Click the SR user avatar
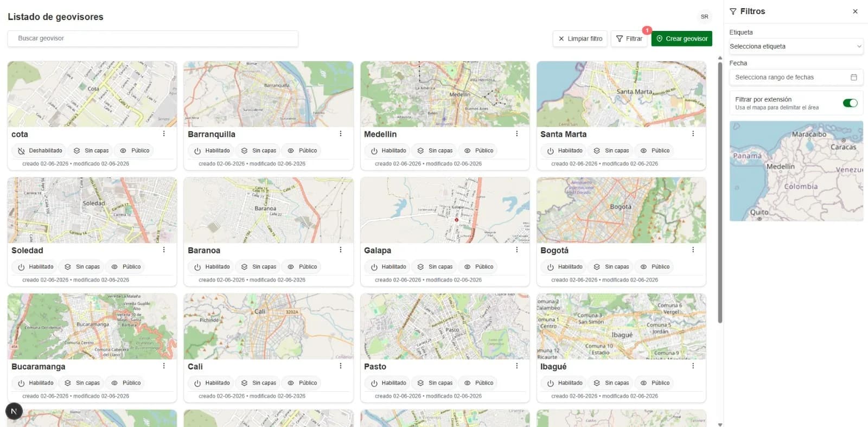This screenshot has width=868, height=427. [704, 17]
